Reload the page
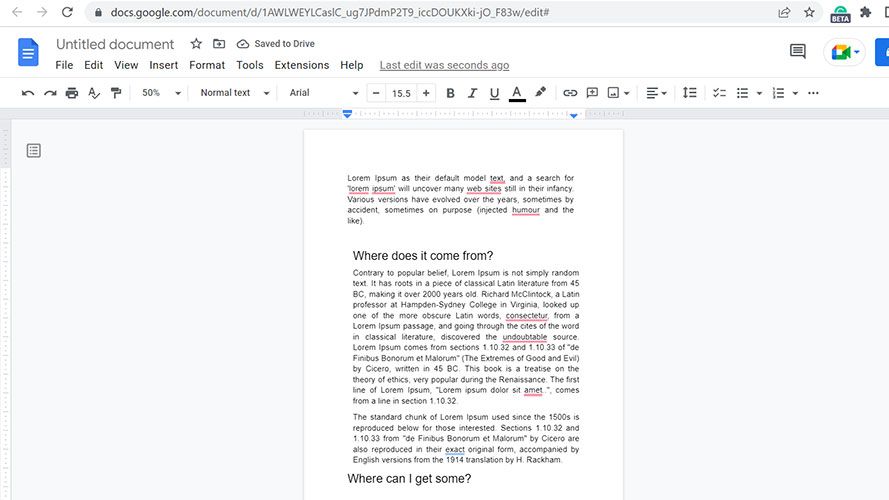 click(67, 12)
